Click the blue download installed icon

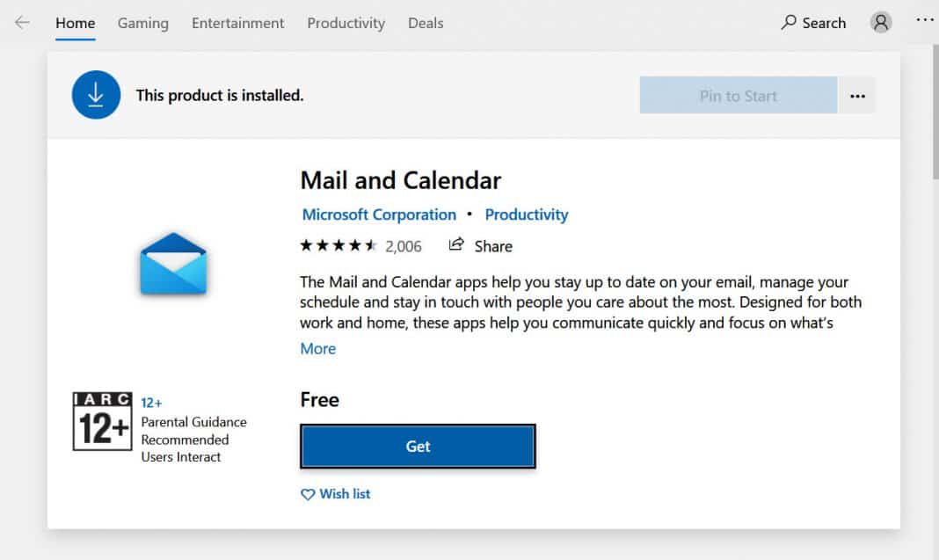(x=95, y=94)
